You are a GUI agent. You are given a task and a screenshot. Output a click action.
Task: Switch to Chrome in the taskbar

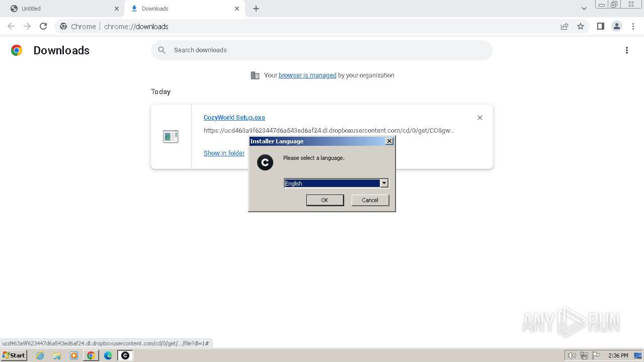[91, 355]
